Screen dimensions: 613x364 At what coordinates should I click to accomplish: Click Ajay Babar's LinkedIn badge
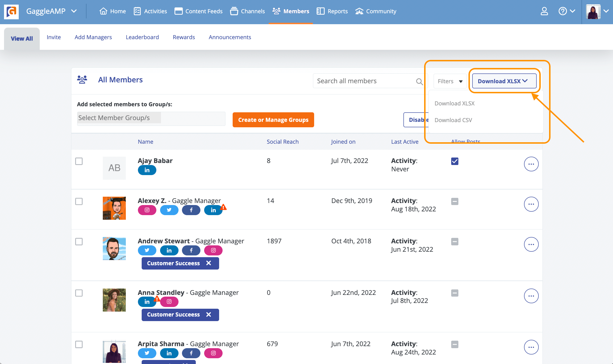coord(147,170)
